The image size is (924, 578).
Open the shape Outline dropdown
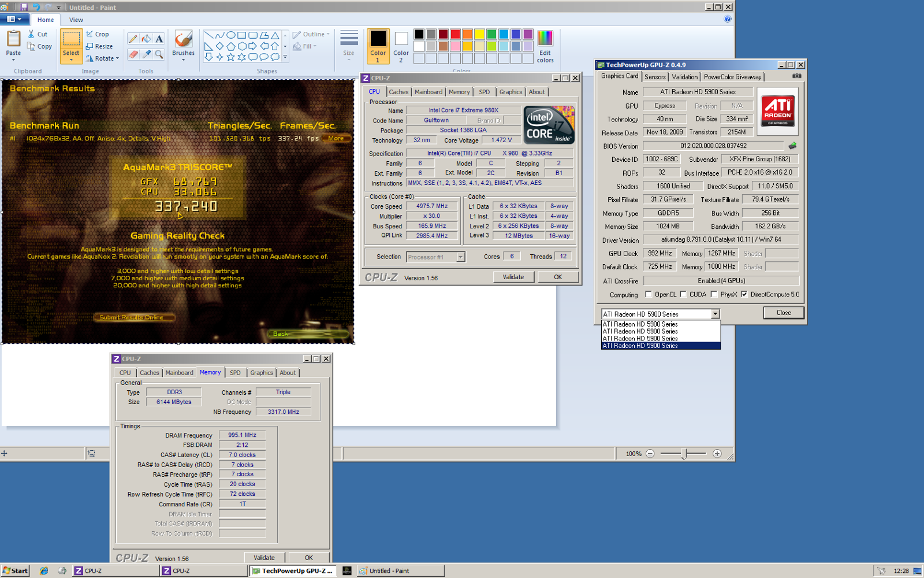coord(311,34)
